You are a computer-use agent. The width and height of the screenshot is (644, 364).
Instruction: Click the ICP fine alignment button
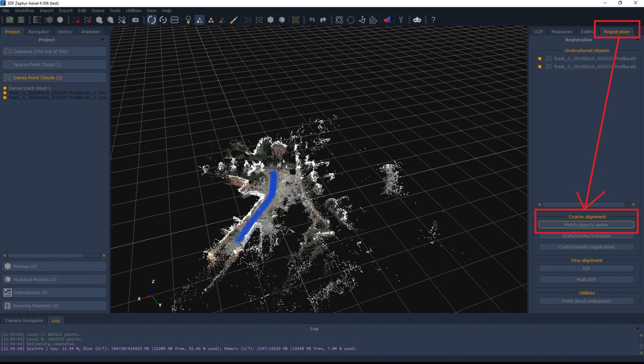point(586,269)
